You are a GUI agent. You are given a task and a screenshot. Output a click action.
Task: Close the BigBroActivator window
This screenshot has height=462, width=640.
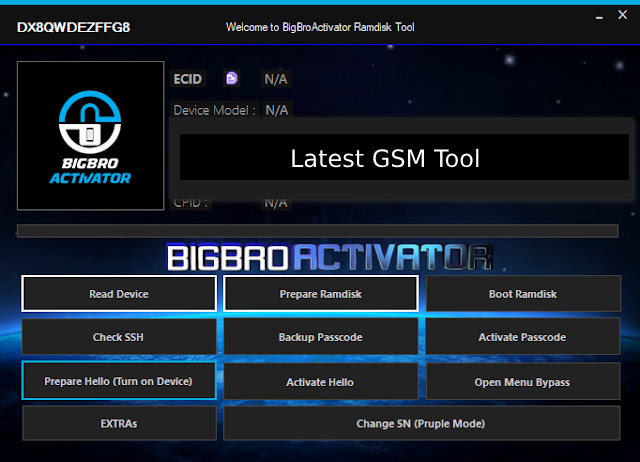click(x=622, y=15)
